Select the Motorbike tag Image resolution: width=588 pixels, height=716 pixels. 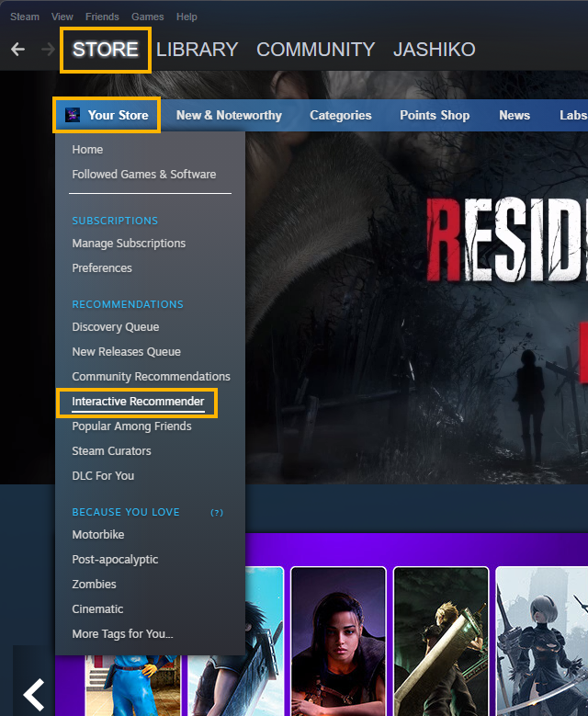[x=98, y=535]
